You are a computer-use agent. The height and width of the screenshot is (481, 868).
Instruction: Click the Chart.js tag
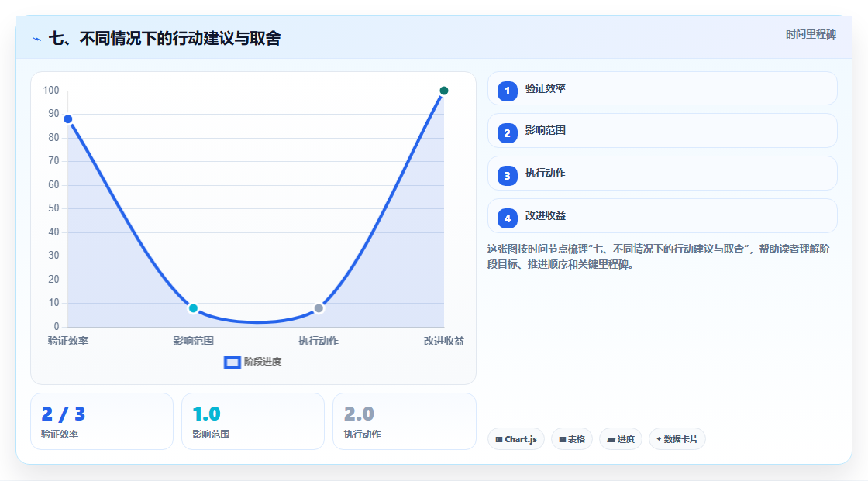pyautogui.click(x=516, y=439)
